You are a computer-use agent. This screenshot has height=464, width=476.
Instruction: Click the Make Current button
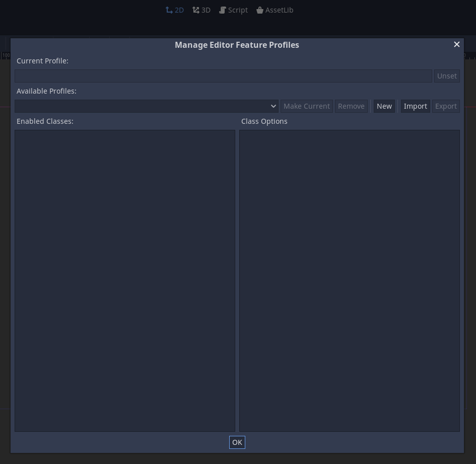[307, 106]
